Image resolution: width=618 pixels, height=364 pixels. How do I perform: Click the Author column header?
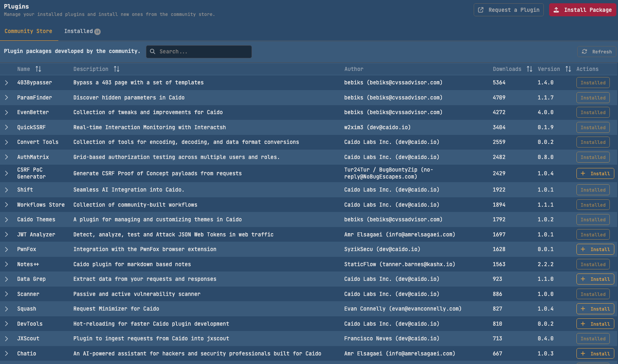(x=354, y=69)
